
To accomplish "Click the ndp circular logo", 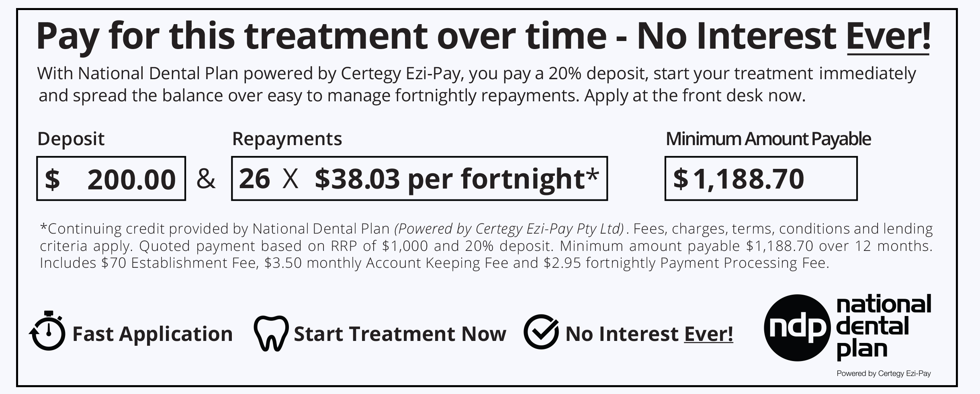I will 797,328.
